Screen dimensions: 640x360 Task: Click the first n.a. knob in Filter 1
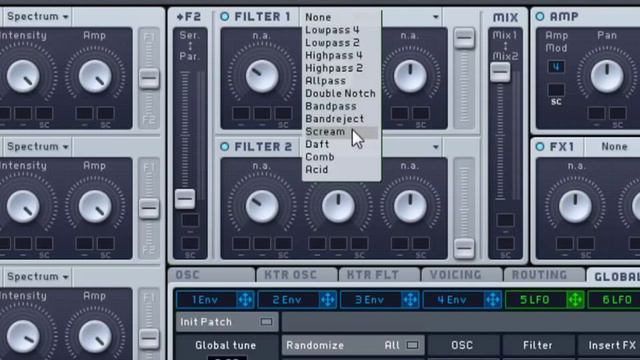(x=262, y=76)
